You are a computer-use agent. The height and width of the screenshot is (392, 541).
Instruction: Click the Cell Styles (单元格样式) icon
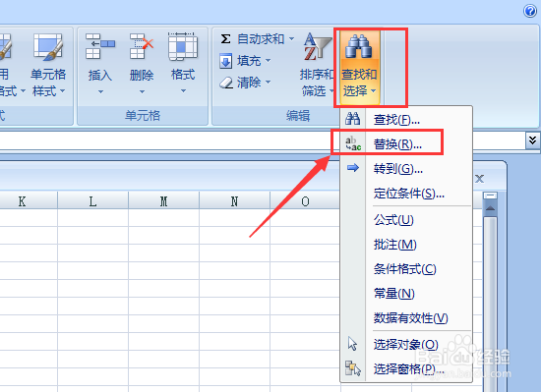click(48, 46)
